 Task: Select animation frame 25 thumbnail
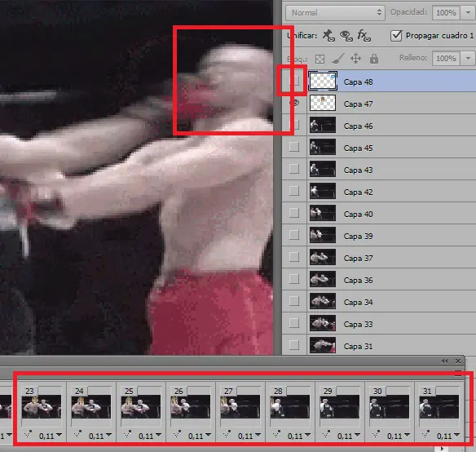tap(141, 406)
